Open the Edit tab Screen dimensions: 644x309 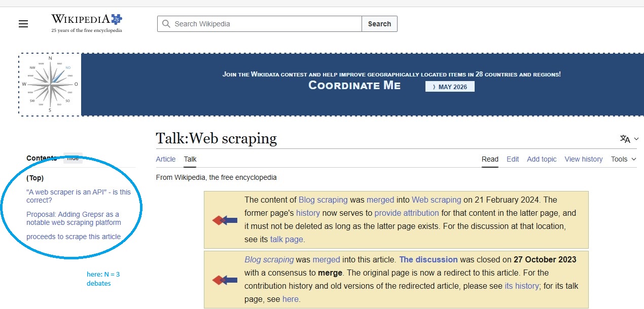(513, 159)
